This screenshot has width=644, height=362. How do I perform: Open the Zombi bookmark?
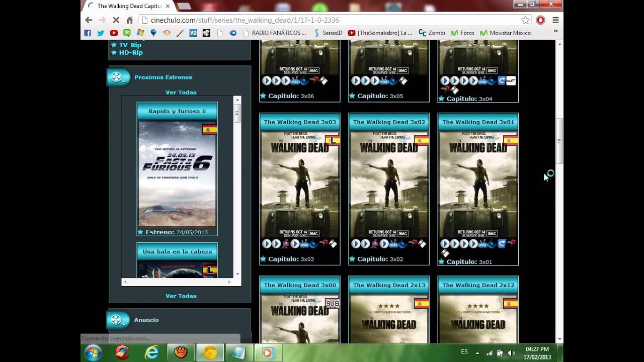pos(432,33)
